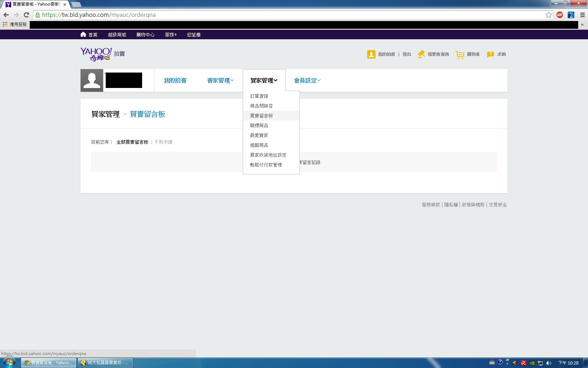Go to 首頁 in the top navigation
This screenshot has width=588, height=368.
click(93, 35)
